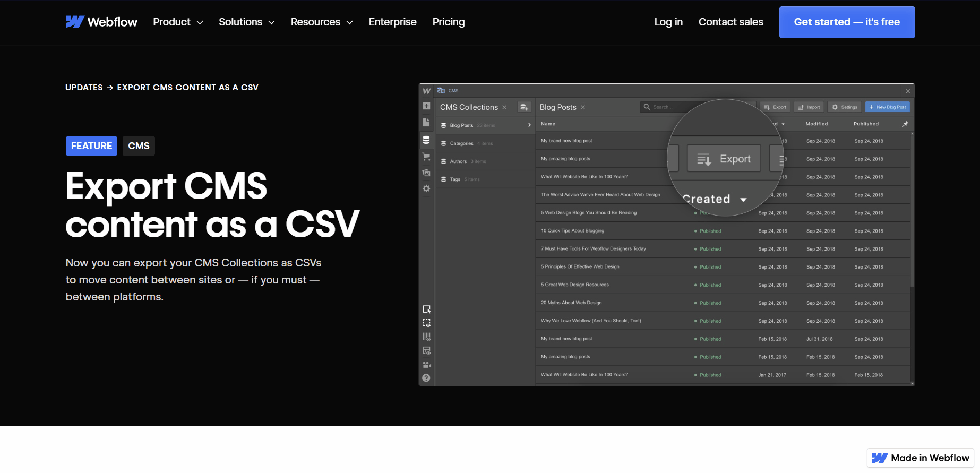Image resolution: width=980 pixels, height=473 pixels.
Task: Expand the Resources dropdown menu
Action: 322,22
